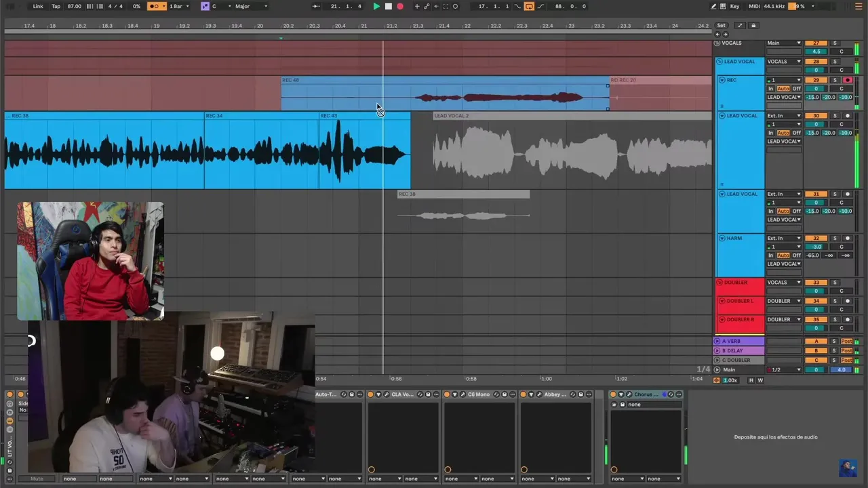This screenshot has width=868, height=488.
Task: Click the Auto-T device hot-swap icon
Action: pos(344,394)
